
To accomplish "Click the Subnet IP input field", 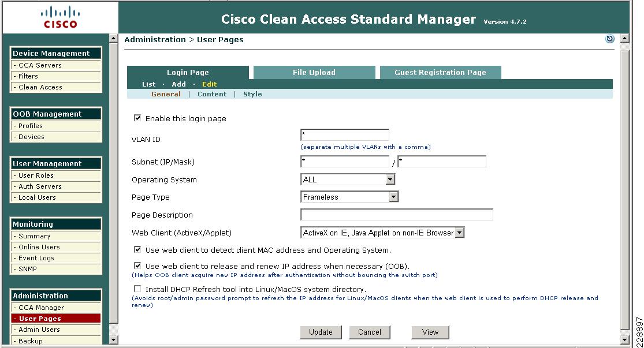I will point(345,161).
